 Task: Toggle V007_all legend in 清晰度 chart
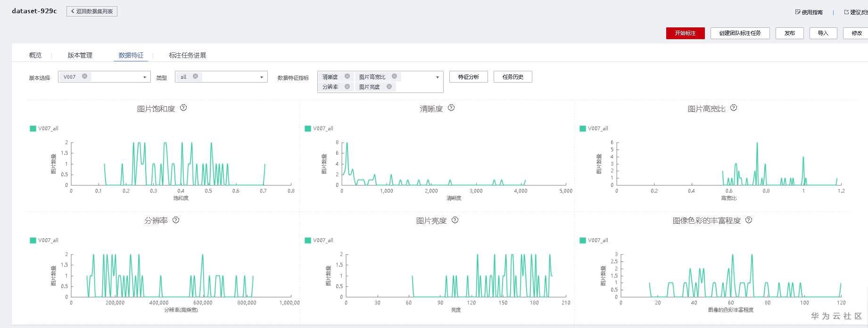(x=319, y=128)
